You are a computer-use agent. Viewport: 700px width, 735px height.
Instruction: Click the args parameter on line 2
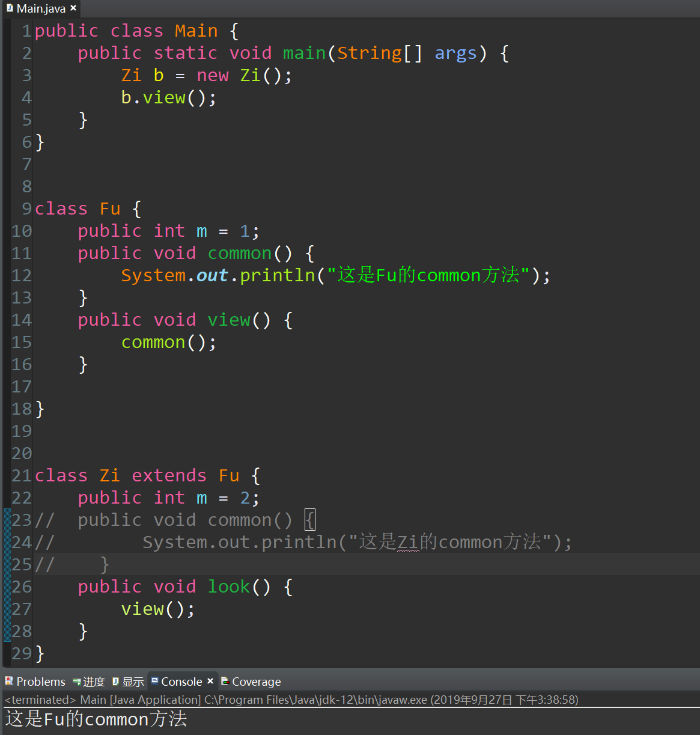[x=456, y=53]
